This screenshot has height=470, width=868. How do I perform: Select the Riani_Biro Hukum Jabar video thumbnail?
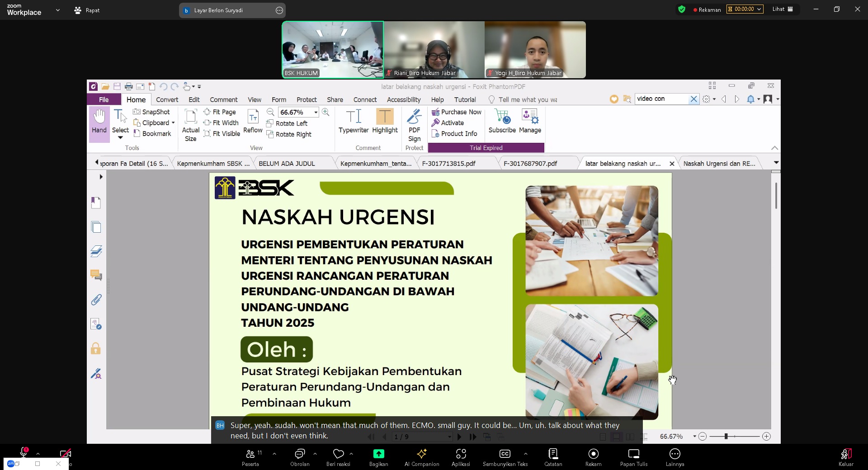coord(434,50)
